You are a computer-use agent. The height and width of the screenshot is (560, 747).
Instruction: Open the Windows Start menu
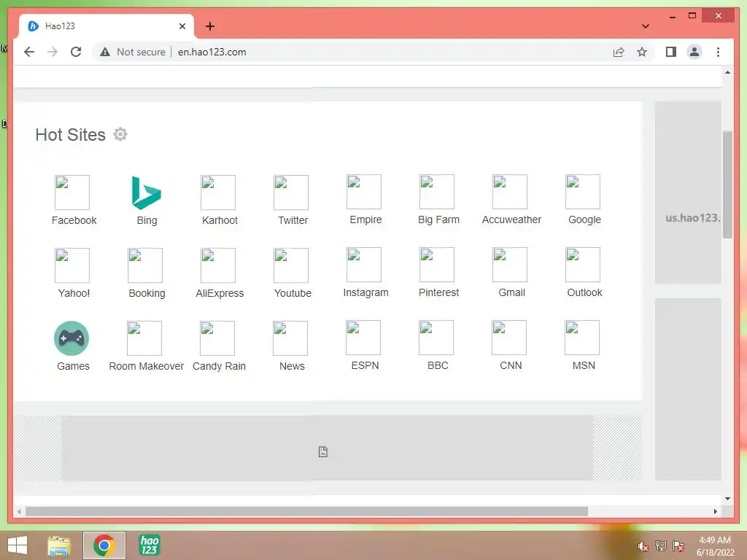18,545
